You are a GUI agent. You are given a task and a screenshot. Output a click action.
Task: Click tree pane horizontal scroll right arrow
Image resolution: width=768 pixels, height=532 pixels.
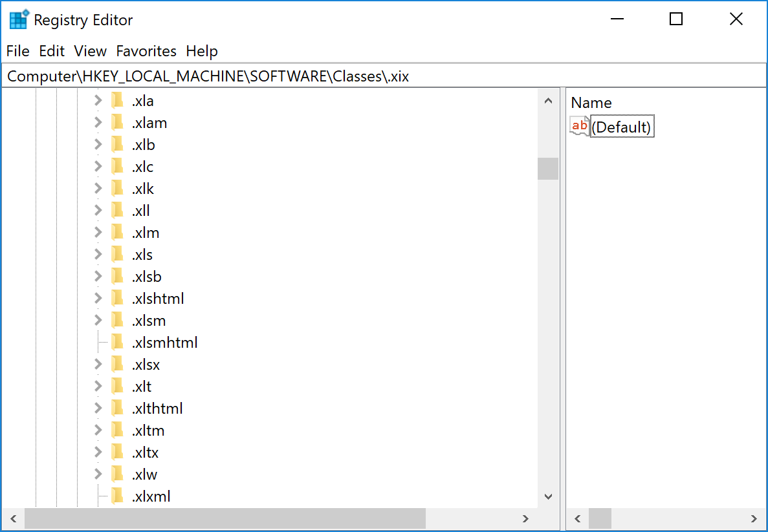pos(525,519)
